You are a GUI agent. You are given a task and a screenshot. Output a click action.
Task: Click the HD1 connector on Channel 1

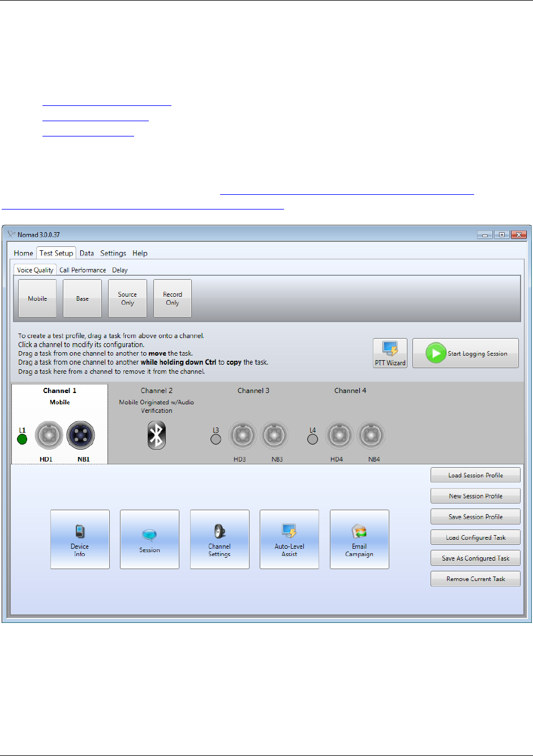pyautogui.click(x=49, y=435)
